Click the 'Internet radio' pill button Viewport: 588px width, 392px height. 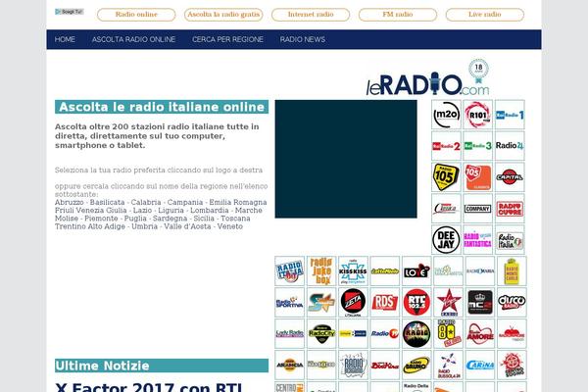[x=311, y=15]
